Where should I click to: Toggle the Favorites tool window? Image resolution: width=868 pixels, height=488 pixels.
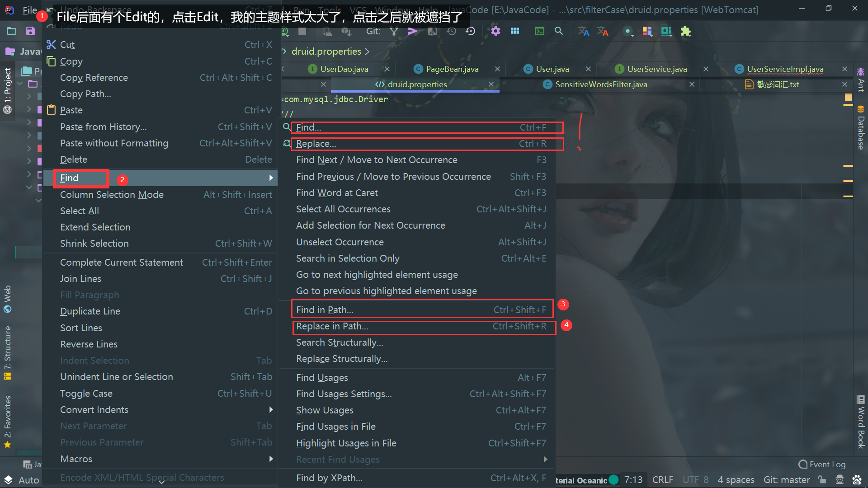tap(8, 421)
